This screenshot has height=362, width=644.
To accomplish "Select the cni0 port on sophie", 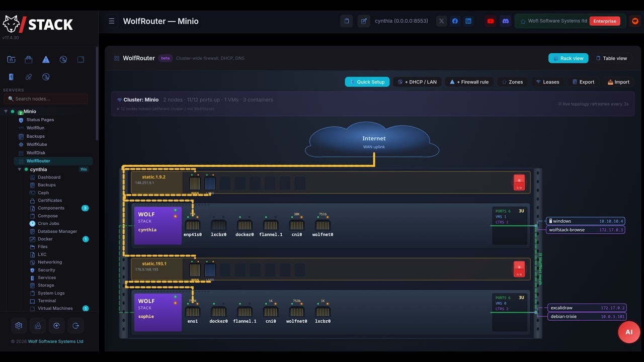I will 271,312.
